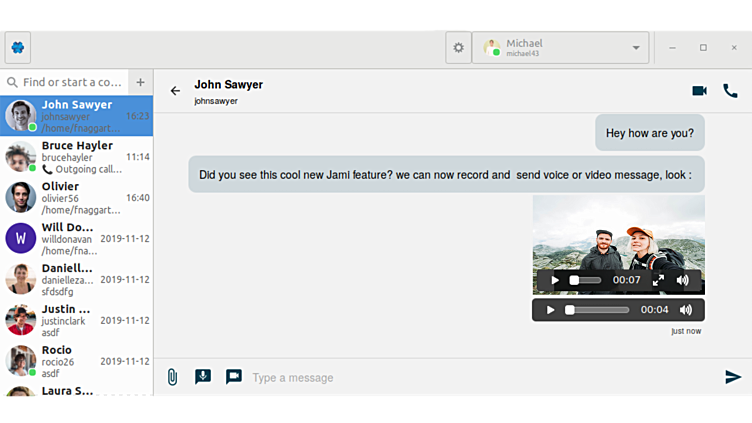Viewport: 752px width, 423px height.
Task: Record a video message with the camera bubble icon
Action: tap(234, 376)
